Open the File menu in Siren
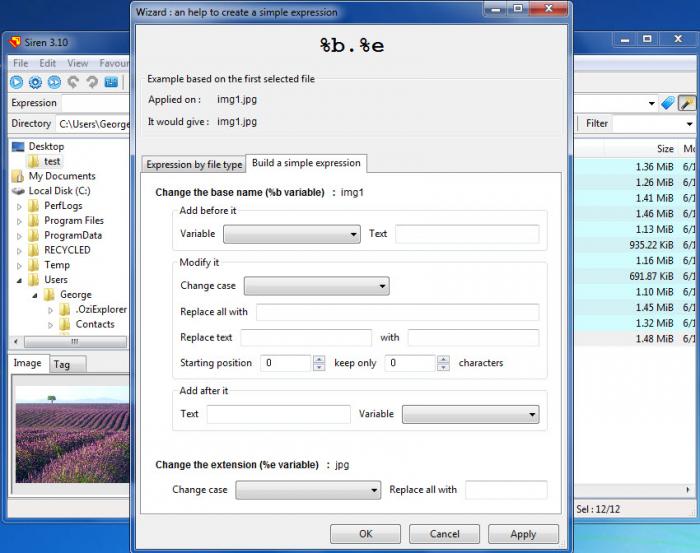The height and width of the screenshot is (553, 700). 21,63
